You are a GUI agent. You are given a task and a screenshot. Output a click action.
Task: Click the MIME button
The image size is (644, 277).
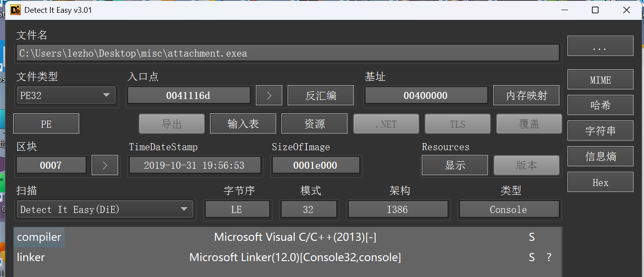(600, 80)
